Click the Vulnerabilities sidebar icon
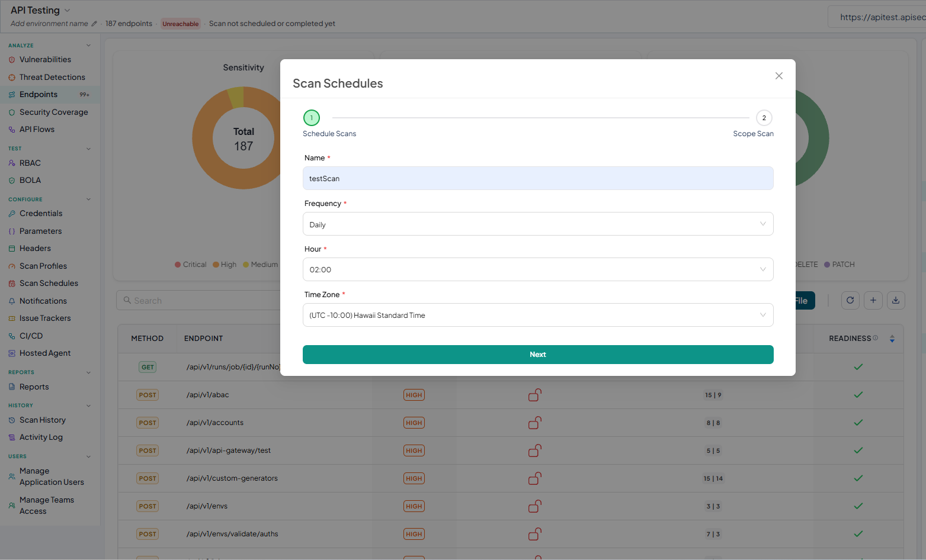 click(x=12, y=60)
